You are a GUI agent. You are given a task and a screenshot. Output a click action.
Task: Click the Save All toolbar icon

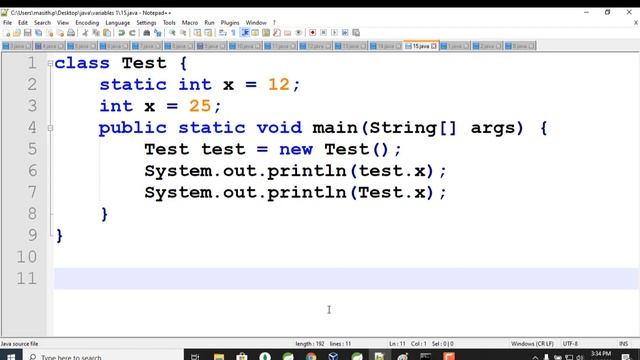[38, 33]
